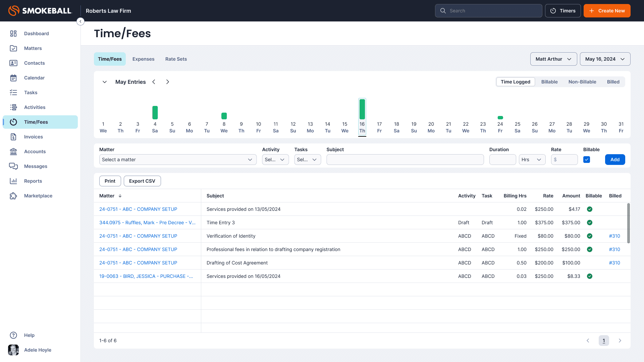Select the May 4 time bar
644x362 pixels.
(x=155, y=113)
